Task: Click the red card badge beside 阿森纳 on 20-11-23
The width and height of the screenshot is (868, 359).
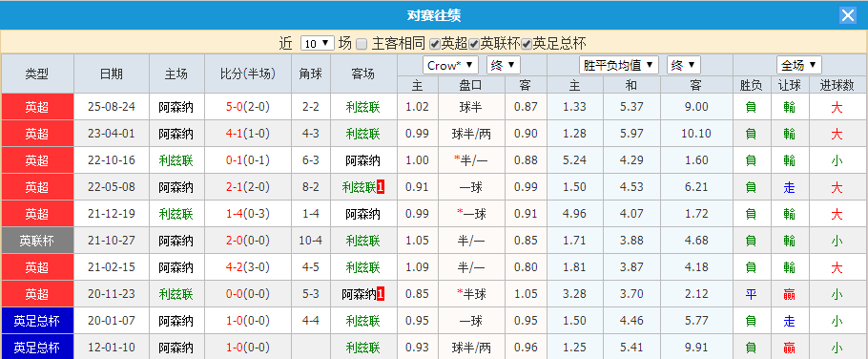Action: point(381,294)
